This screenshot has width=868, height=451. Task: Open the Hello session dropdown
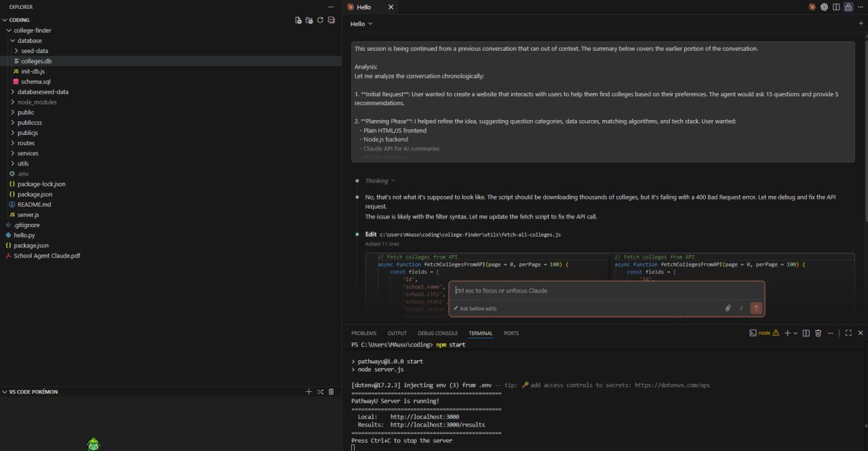tap(361, 24)
